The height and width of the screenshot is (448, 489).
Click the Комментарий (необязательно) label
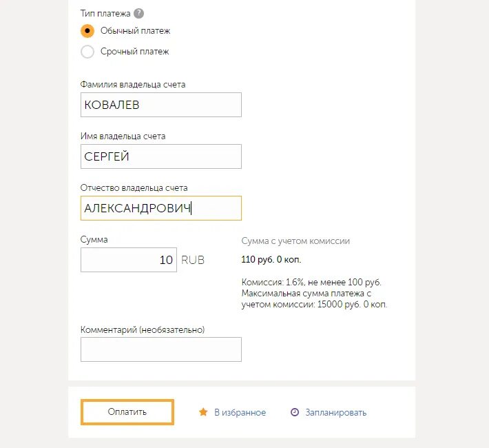143,329
